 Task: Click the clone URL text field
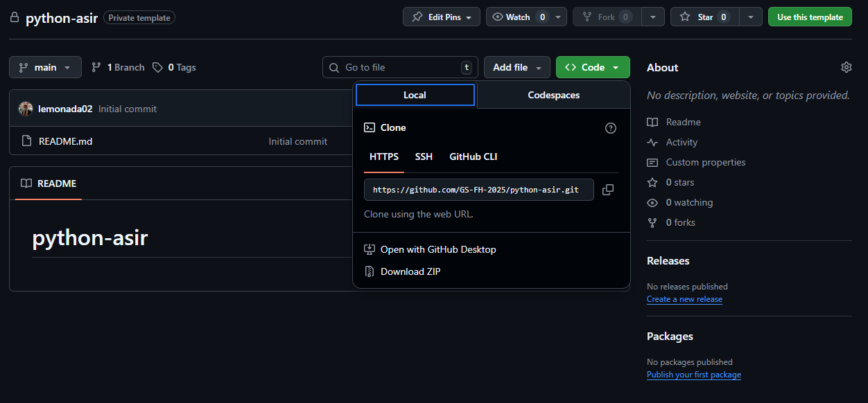click(479, 190)
